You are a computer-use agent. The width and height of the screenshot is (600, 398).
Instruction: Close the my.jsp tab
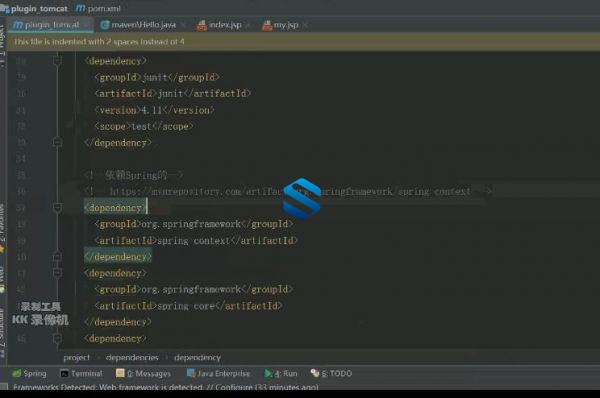(305, 25)
